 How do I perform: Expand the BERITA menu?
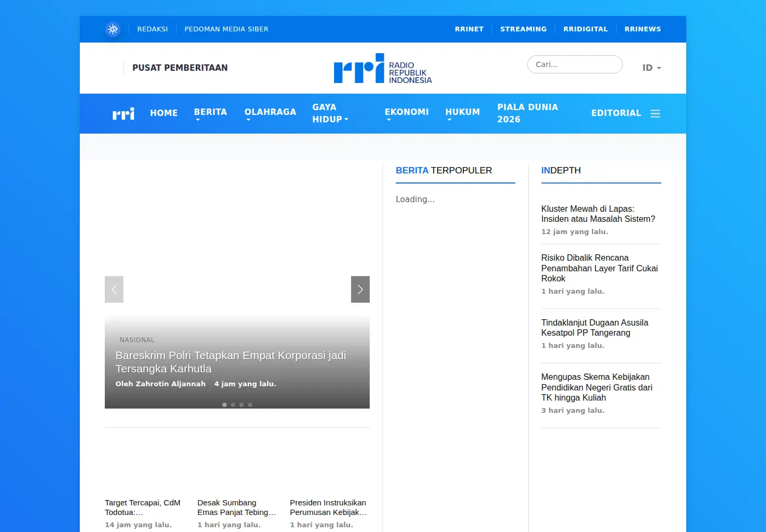tap(211, 114)
